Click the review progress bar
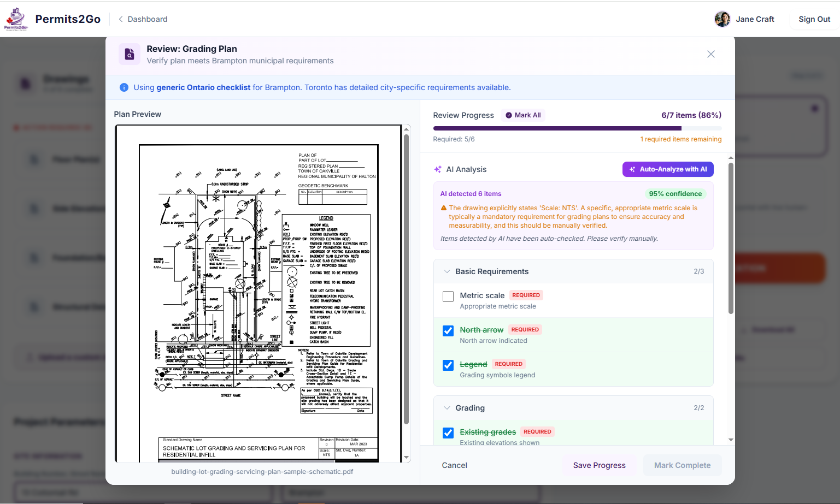 click(577, 128)
